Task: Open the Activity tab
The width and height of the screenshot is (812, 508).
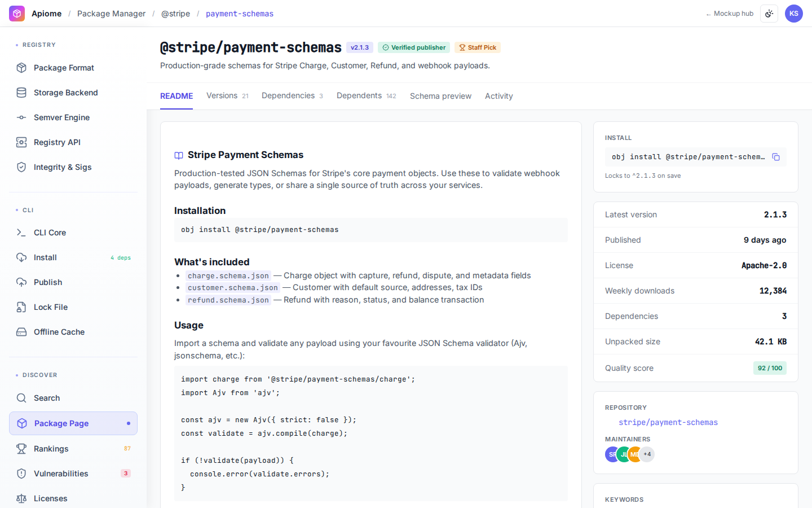Action: [x=499, y=96]
